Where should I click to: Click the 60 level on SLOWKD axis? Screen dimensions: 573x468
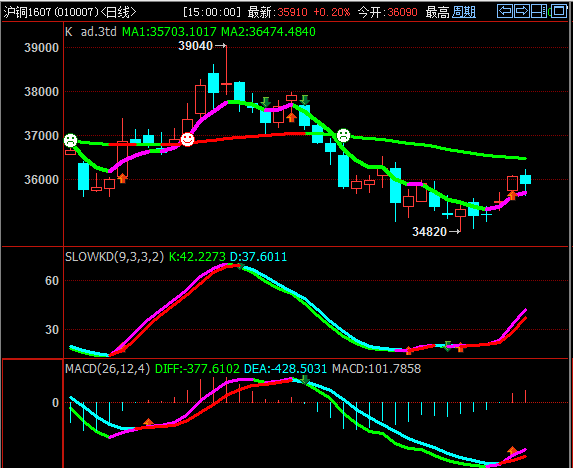pos(52,281)
